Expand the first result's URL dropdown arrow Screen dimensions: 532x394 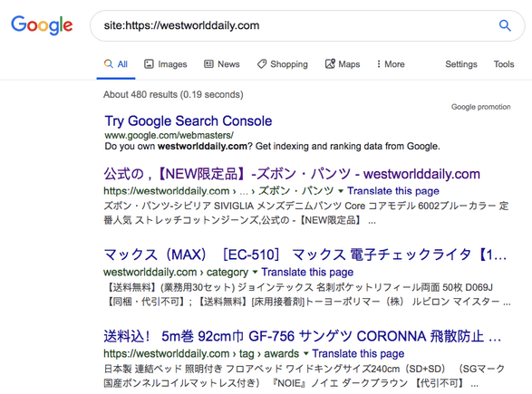pos(341,191)
